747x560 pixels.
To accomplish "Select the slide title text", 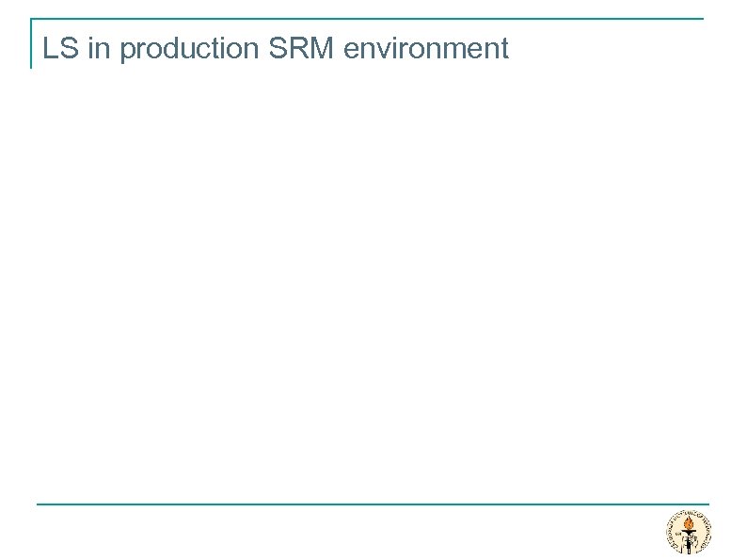I will 275,49.
